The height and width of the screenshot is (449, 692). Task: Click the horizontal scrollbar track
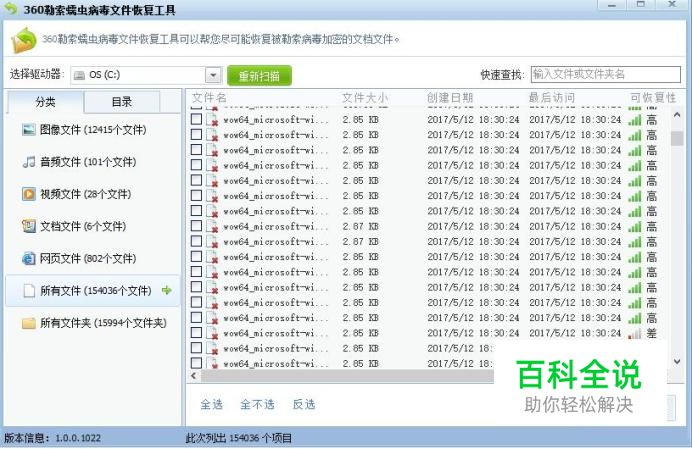click(x=347, y=376)
